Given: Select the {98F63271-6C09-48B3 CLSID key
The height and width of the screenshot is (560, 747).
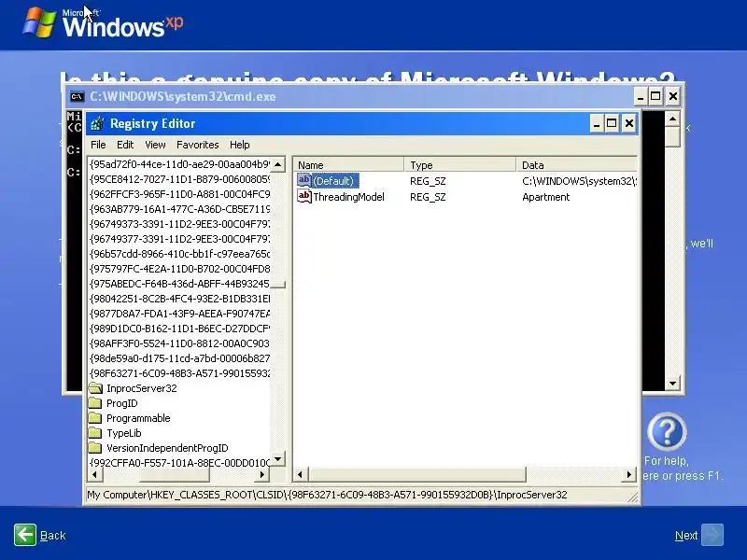Looking at the screenshot, I should pyautogui.click(x=179, y=372).
